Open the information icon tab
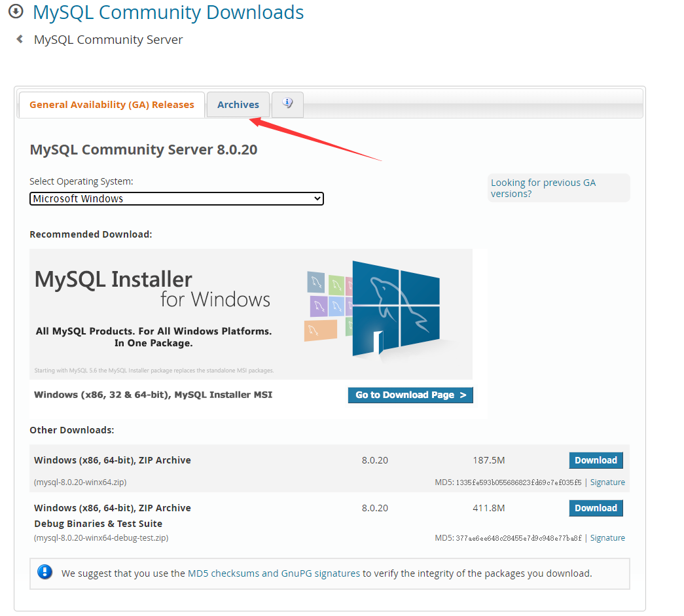Image resolution: width=684 pixels, height=616 pixels. point(287,104)
